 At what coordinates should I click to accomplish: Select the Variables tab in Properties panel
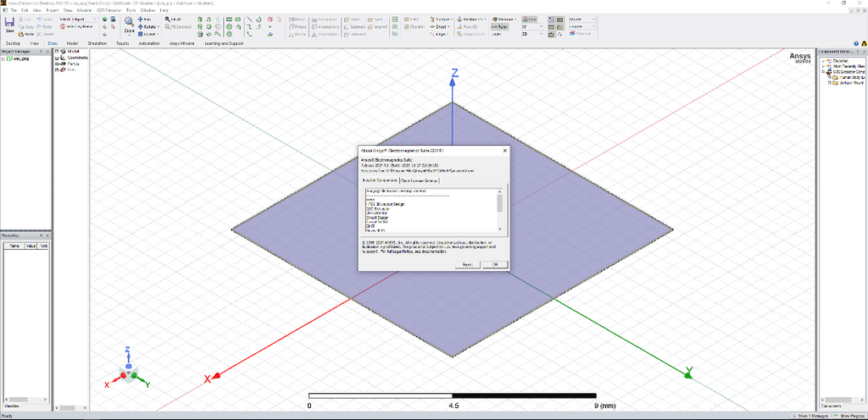pos(10,406)
